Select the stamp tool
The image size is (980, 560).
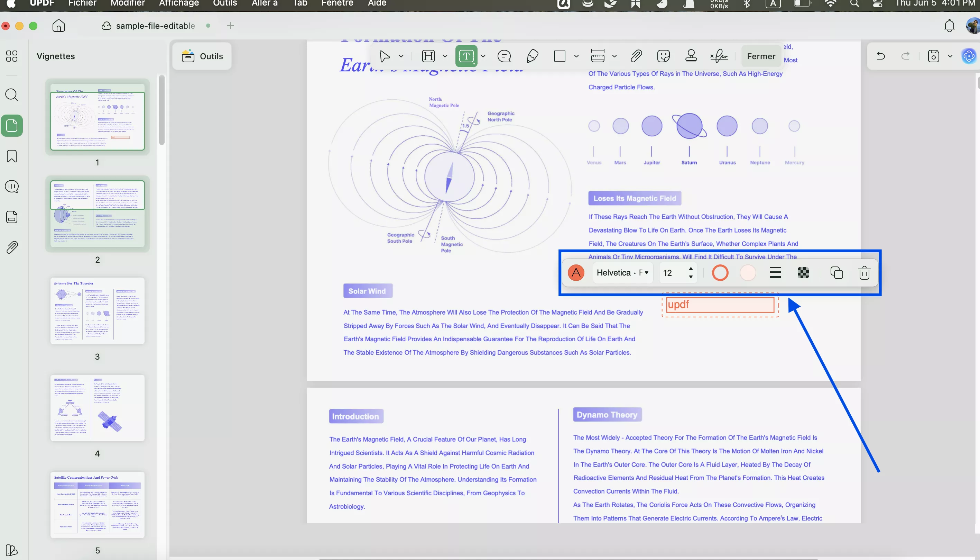(691, 56)
